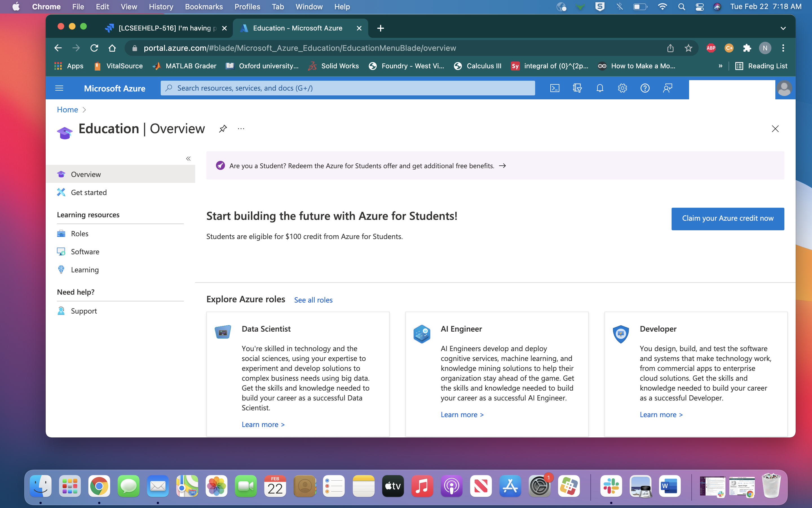Open the History menu in menu bar

click(x=161, y=7)
